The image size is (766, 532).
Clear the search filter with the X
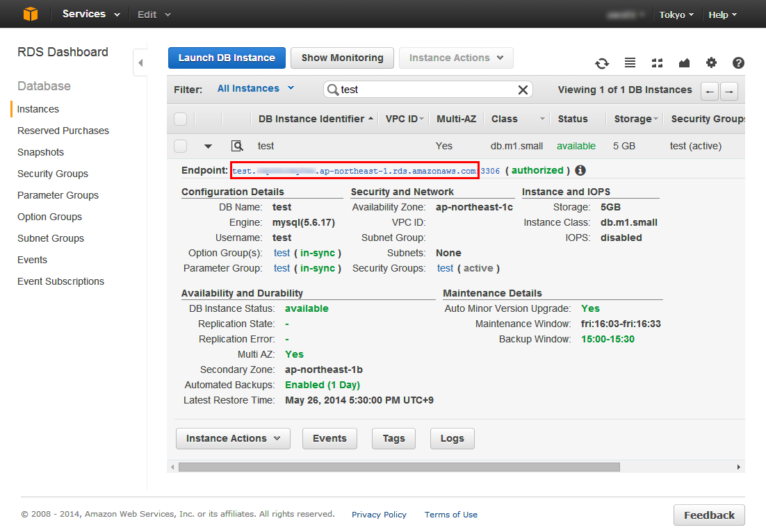click(x=523, y=90)
